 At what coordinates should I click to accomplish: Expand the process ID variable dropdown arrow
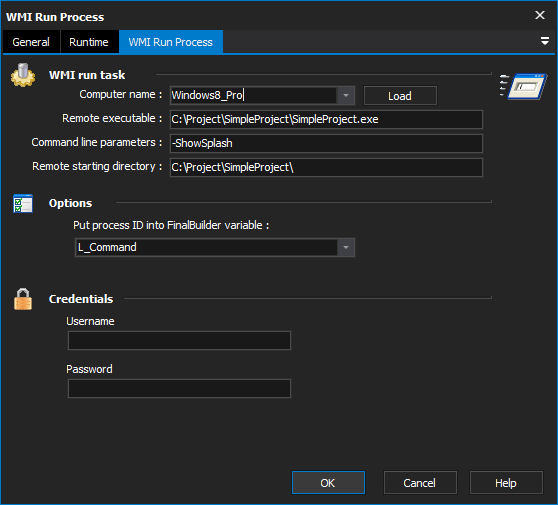pyautogui.click(x=346, y=247)
